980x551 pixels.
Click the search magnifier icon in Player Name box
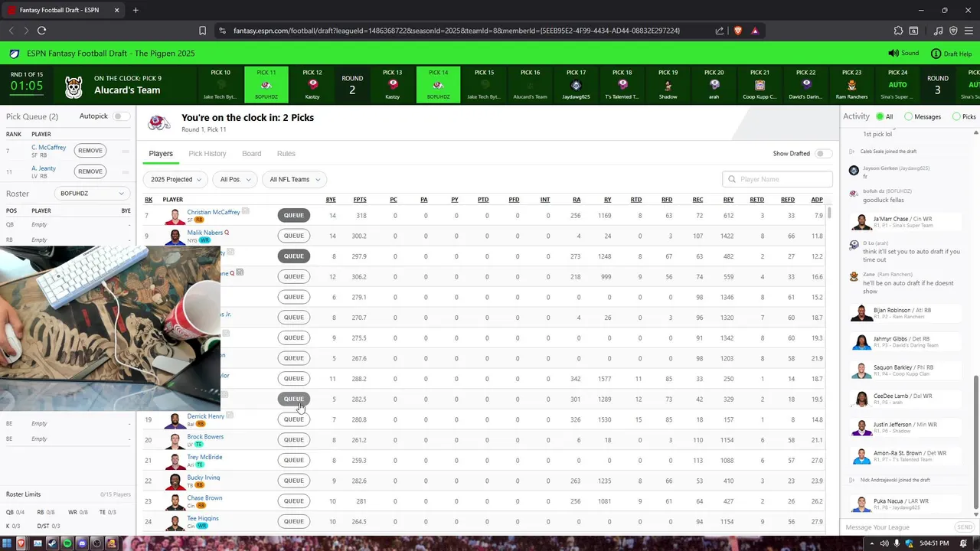pyautogui.click(x=732, y=179)
